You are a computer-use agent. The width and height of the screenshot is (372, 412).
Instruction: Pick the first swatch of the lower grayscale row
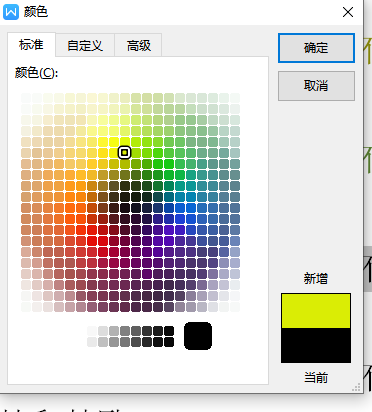(x=92, y=342)
